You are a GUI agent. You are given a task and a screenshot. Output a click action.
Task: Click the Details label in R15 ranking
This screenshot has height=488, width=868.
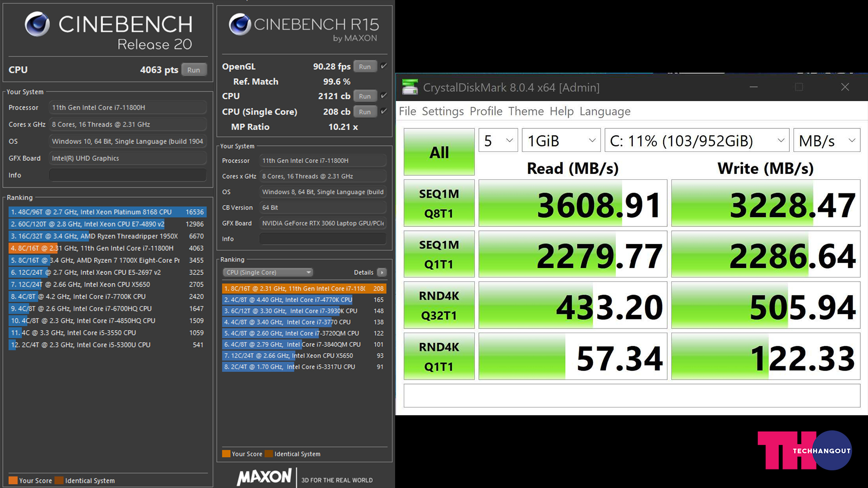click(363, 272)
